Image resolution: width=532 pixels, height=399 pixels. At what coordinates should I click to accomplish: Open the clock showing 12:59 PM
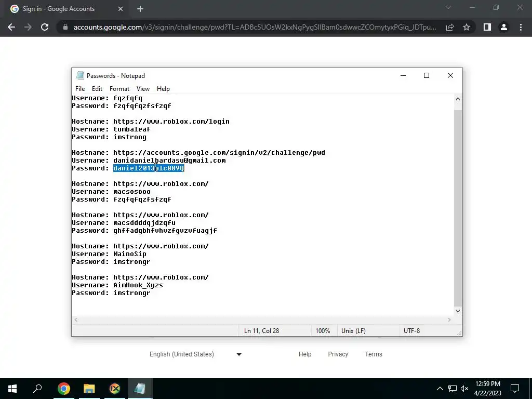pos(487,389)
